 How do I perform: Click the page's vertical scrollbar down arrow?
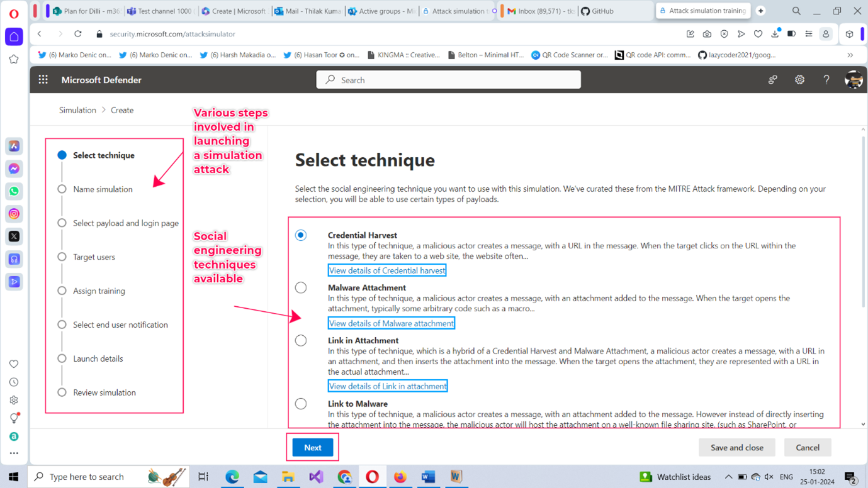(x=862, y=424)
